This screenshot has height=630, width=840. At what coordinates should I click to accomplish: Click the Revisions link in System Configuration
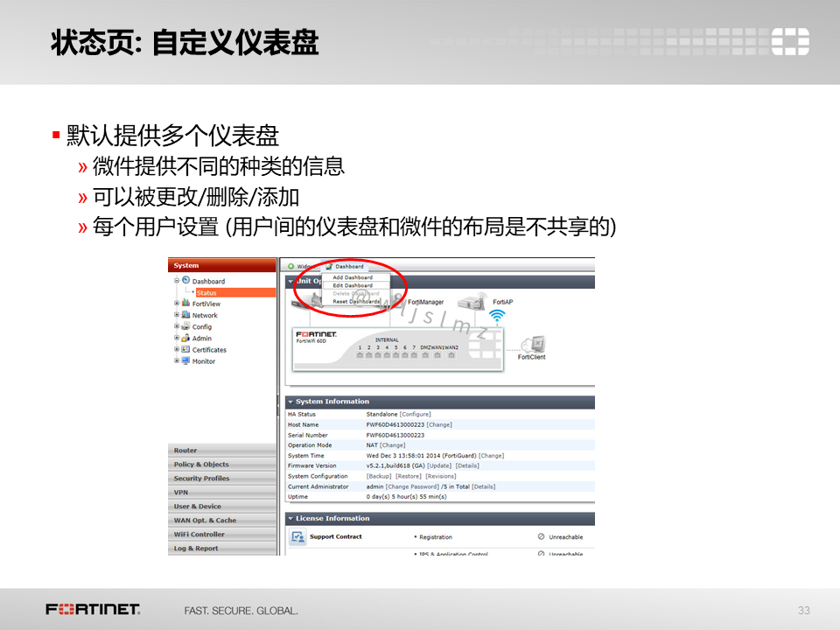click(441, 476)
